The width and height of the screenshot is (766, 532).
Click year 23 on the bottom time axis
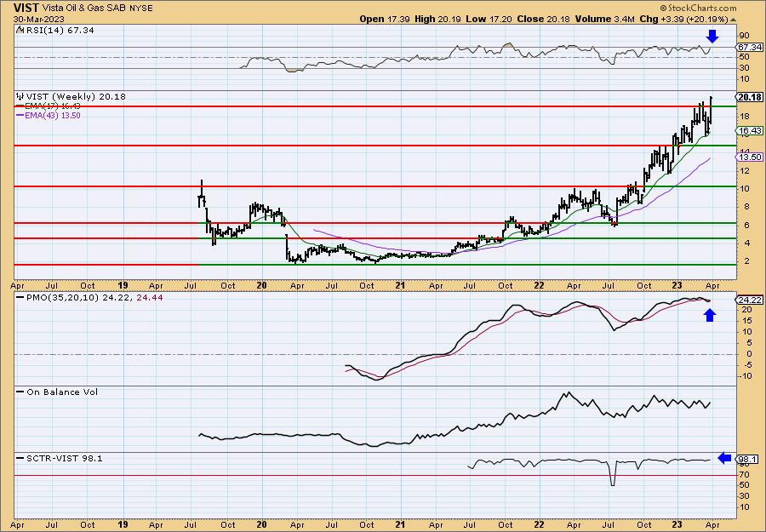click(x=677, y=524)
